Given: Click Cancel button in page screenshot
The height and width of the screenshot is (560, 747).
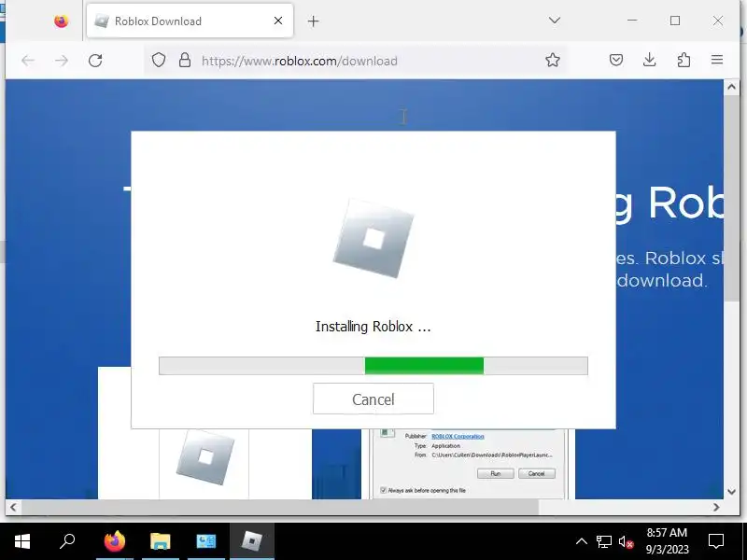Looking at the screenshot, I should coord(536,473).
